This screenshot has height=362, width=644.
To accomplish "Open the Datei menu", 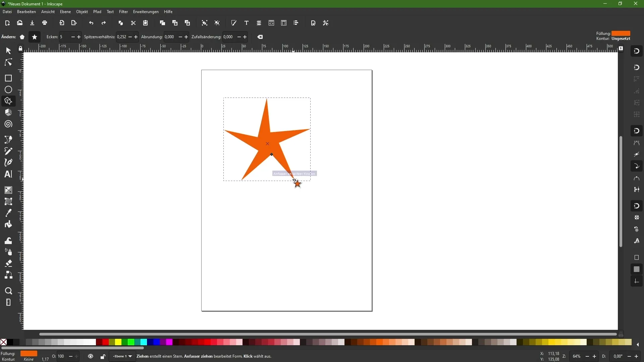I will click(7, 12).
